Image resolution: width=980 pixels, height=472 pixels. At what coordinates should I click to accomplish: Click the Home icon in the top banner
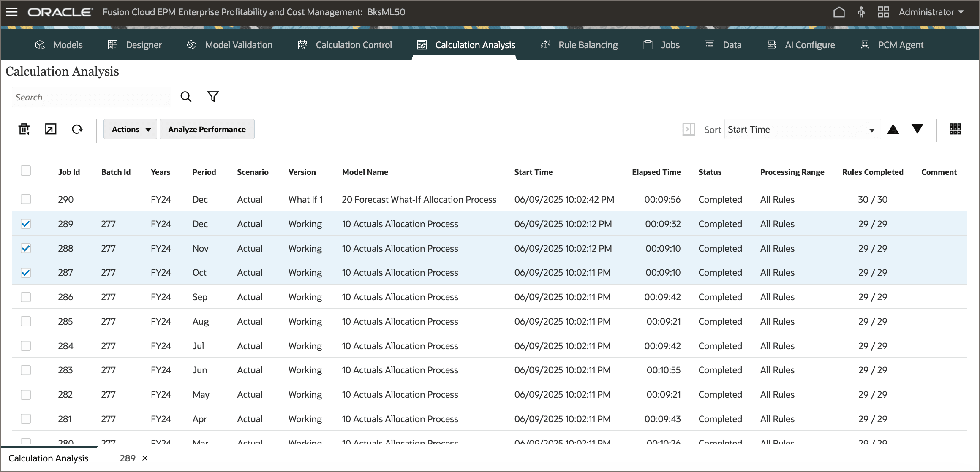coord(839,12)
